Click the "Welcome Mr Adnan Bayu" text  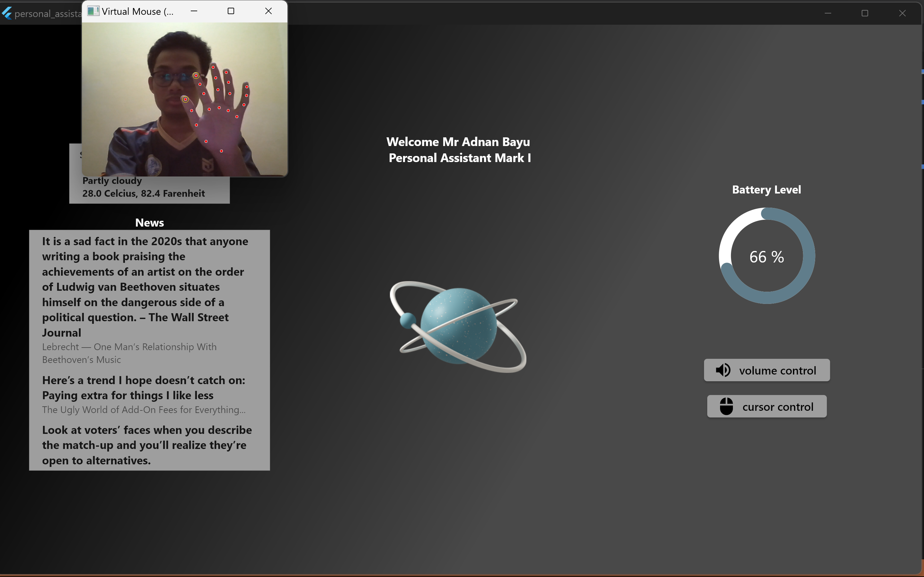tap(458, 142)
